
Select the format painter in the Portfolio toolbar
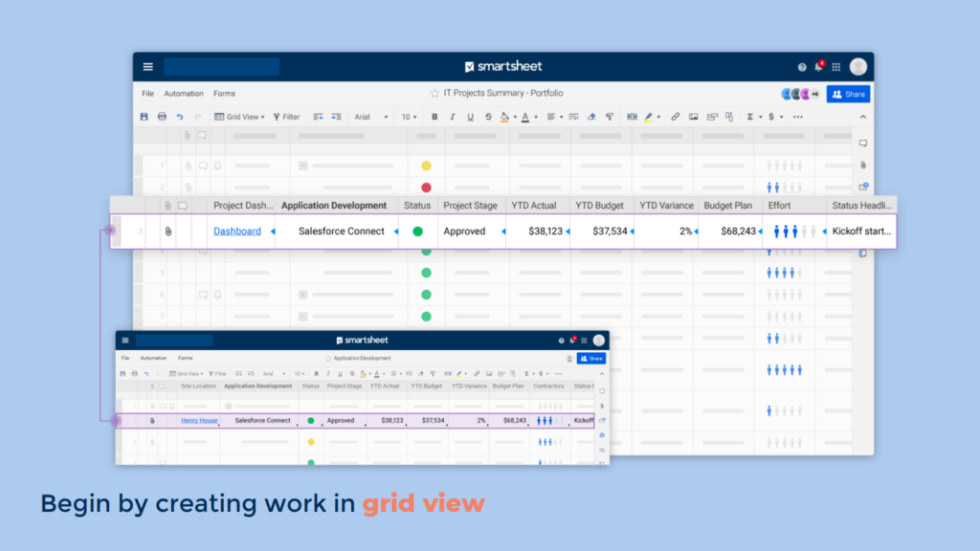coord(610,117)
